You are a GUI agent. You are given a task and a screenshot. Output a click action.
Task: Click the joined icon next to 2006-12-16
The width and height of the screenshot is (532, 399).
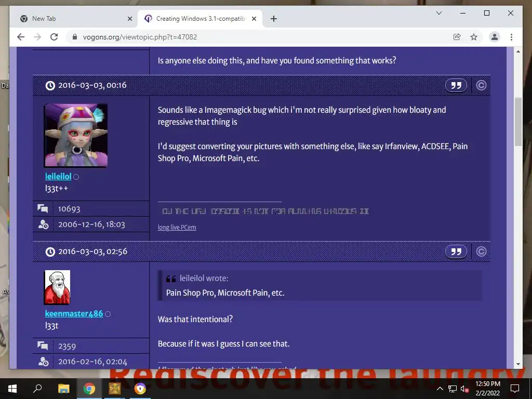coord(43,224)
